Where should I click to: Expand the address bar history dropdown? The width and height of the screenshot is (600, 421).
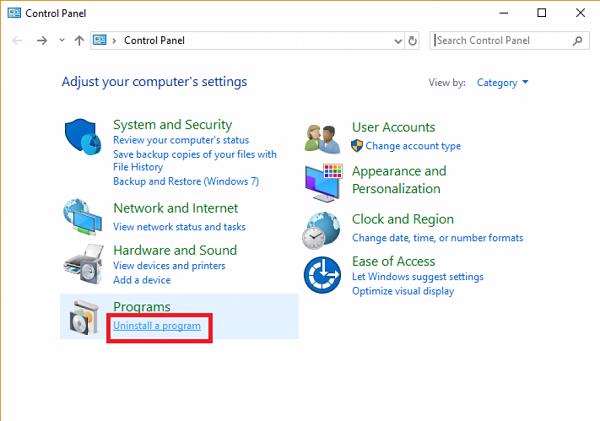click(x=395, y=41)
